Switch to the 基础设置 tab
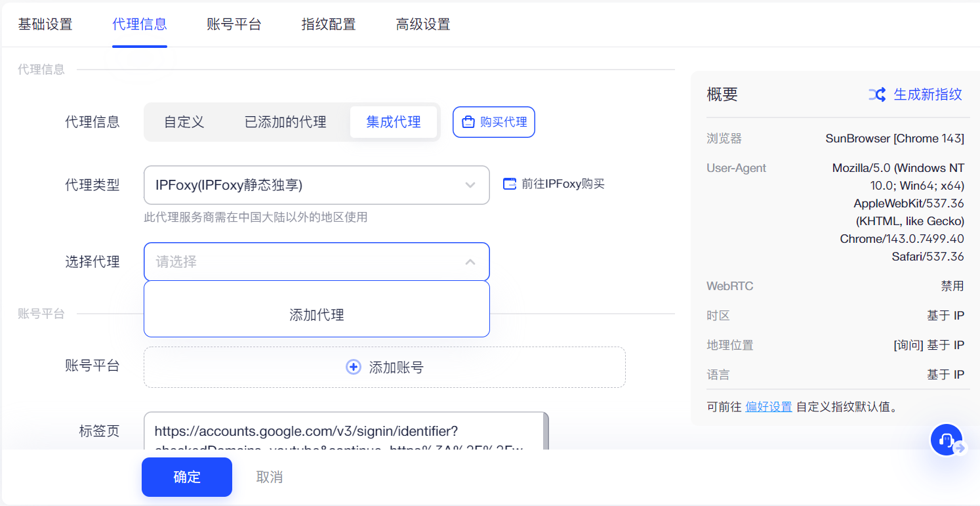The image size is (980, 506). (x=45, y=25)
